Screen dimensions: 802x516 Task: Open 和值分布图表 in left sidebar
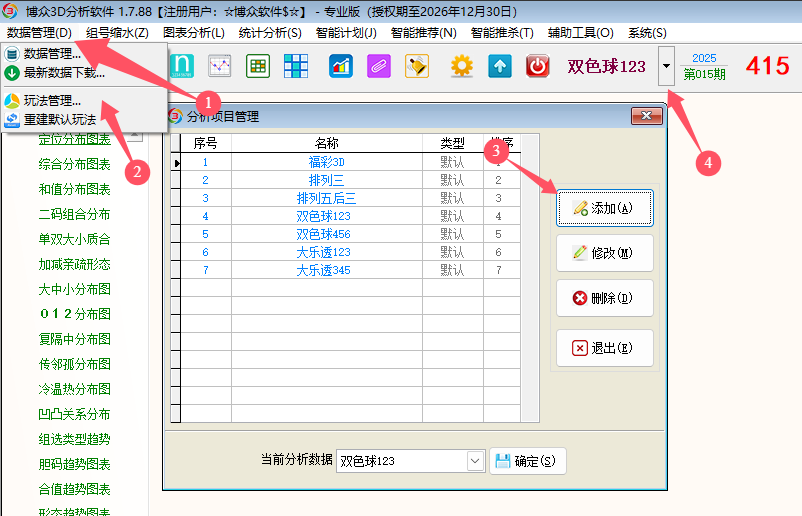click(x=74, y=189)
